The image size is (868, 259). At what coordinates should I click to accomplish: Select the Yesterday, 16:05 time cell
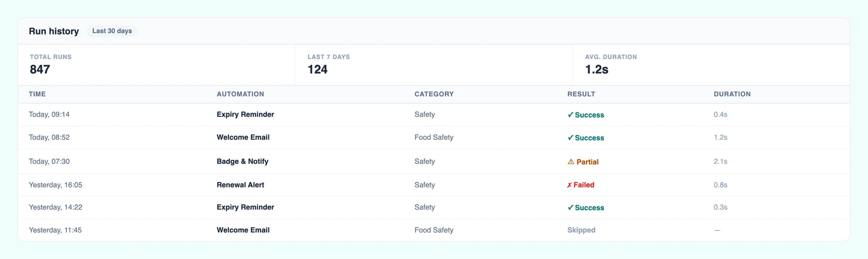point(55,185)
